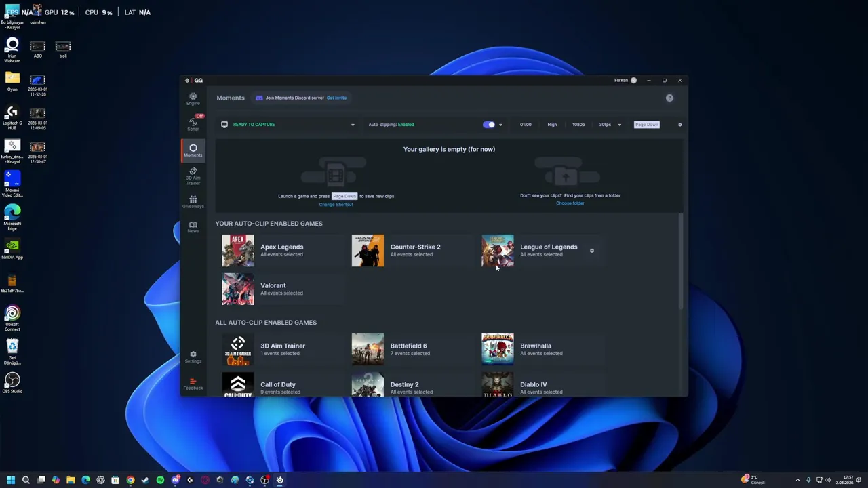The height and width of the screenshot is (488, 868).
Task: Select Battlefield 6 game entry
Action: (414, 350)
